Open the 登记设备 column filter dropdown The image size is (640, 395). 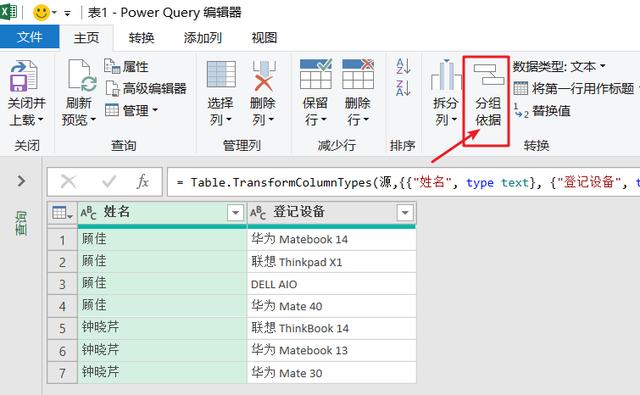tap(405, 213)
